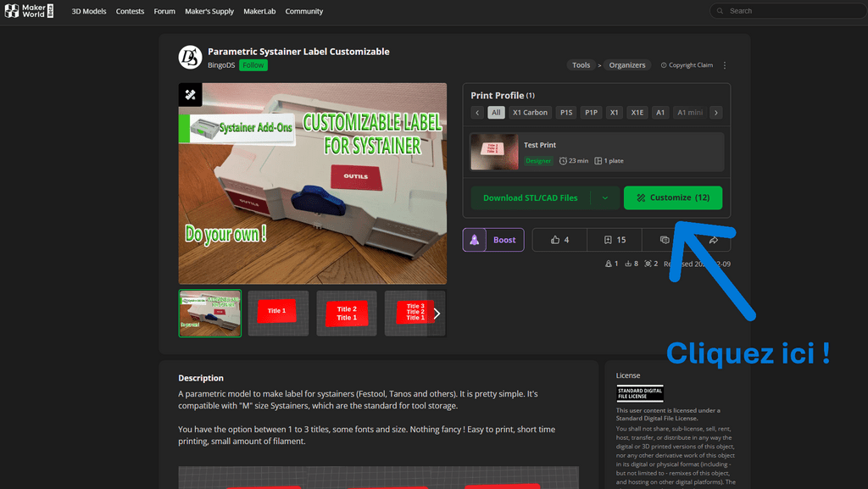Open 3D Models in the top navigation
Viewport: 868px width, 489px height.
tap(88, 11)
